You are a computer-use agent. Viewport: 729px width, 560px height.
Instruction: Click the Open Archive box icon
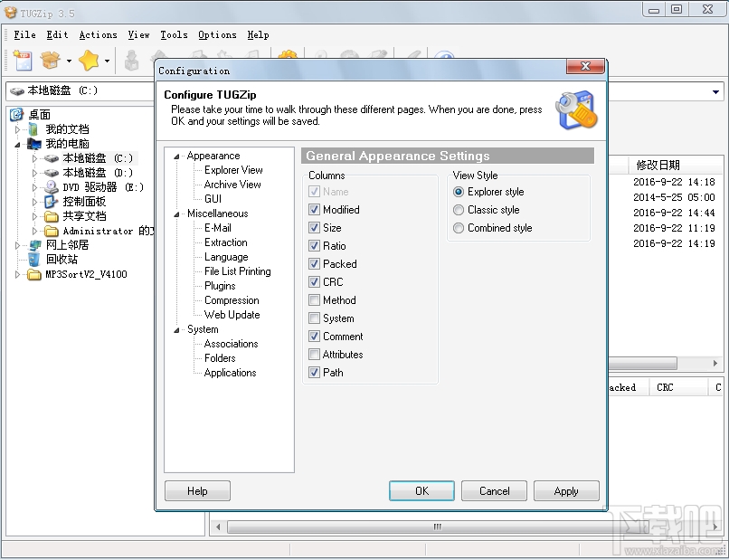[x=51, y=61]
